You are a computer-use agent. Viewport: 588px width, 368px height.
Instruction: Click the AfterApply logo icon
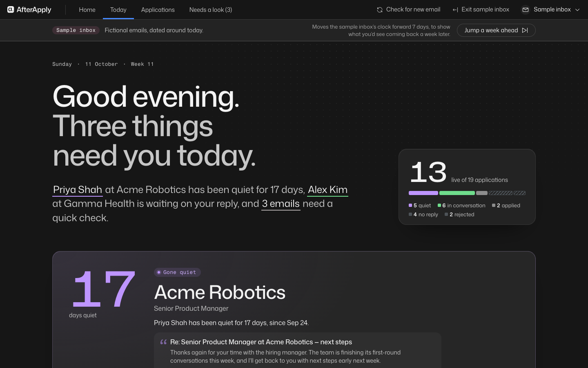(x=11, y=9)
